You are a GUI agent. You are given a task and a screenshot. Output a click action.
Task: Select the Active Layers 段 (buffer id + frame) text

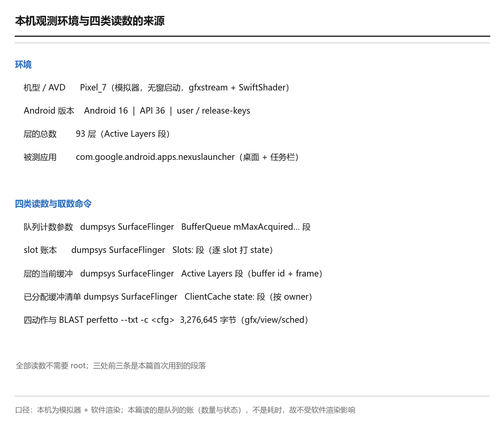(x=252, y=274)
